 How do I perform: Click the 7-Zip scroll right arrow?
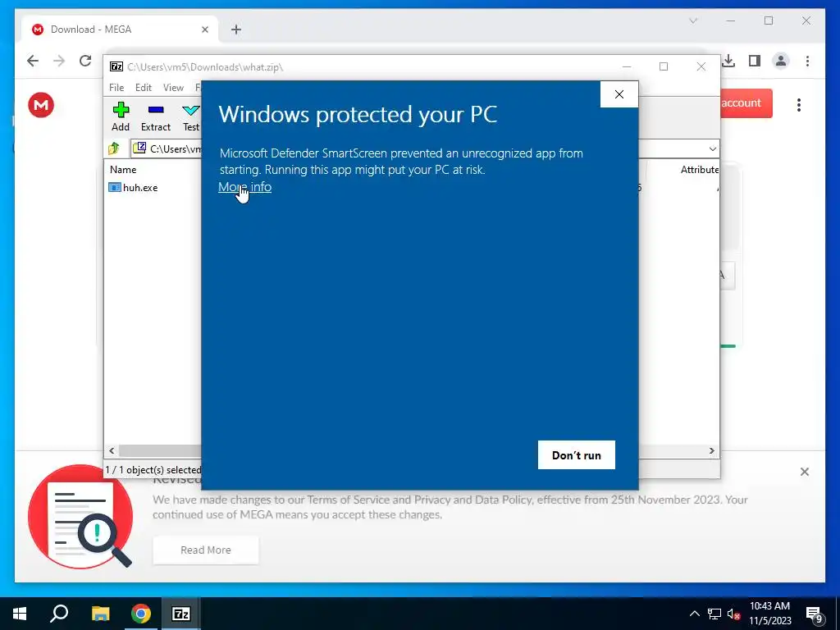(711, 450)
